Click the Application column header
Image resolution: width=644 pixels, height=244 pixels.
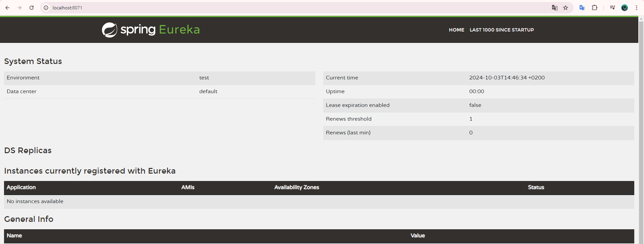21,187
